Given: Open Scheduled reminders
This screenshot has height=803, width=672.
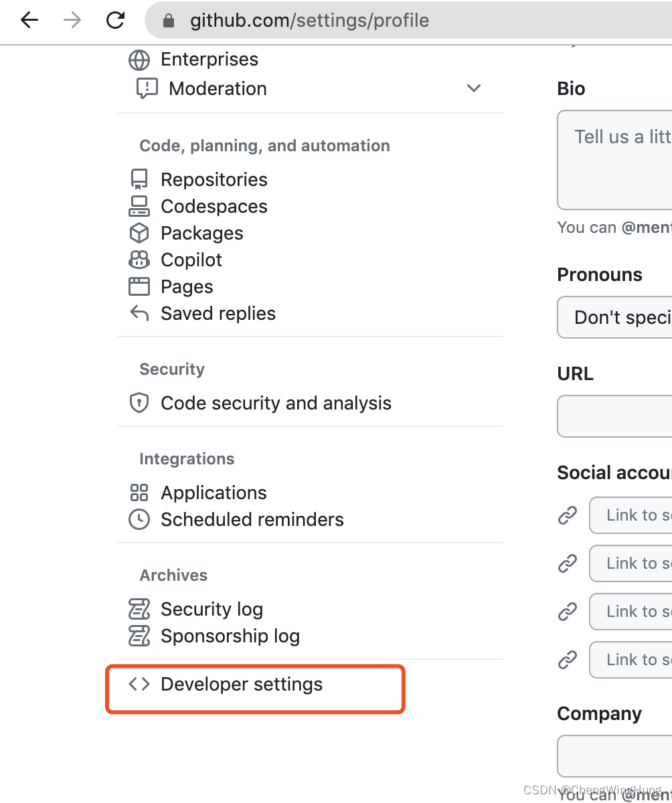Looking at the screenshot, I should pyautogui.click(x=252, y=519).
